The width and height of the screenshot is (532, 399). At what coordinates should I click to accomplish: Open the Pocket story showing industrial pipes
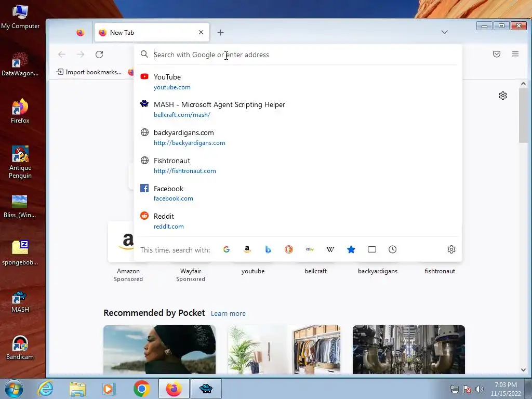[x=408, y=350]
